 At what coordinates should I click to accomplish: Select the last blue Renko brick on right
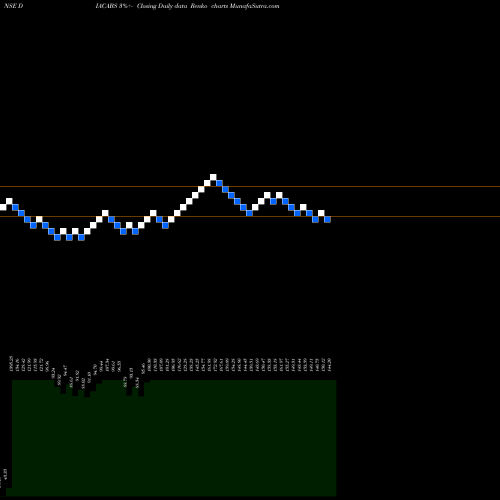coord(328,219)
